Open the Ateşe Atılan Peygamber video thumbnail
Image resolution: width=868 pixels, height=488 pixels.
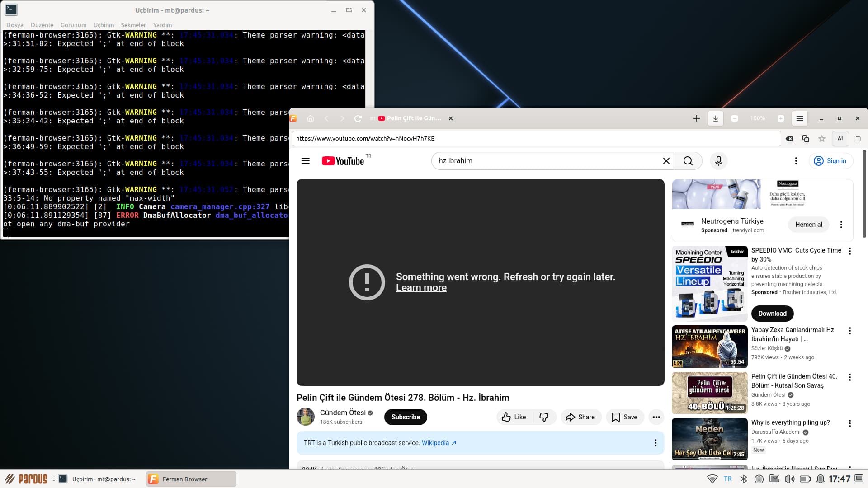[x=709, y=347]
